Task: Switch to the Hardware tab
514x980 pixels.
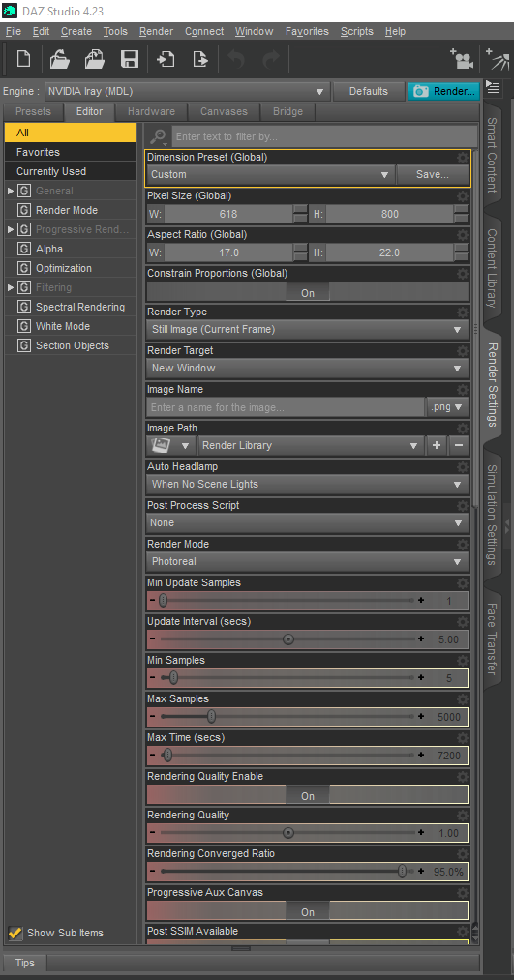Action: 151,112
